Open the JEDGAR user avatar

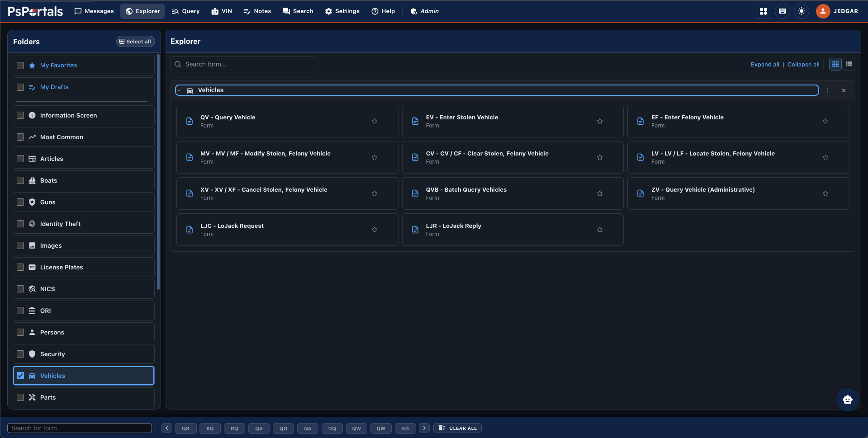823,11
